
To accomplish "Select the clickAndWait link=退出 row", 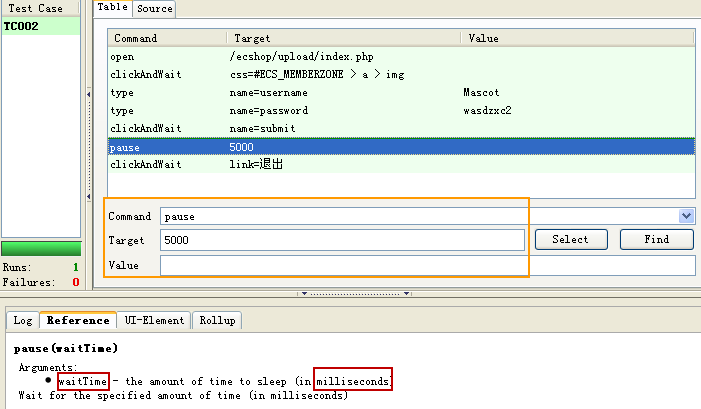I will [x=401, y=164].
